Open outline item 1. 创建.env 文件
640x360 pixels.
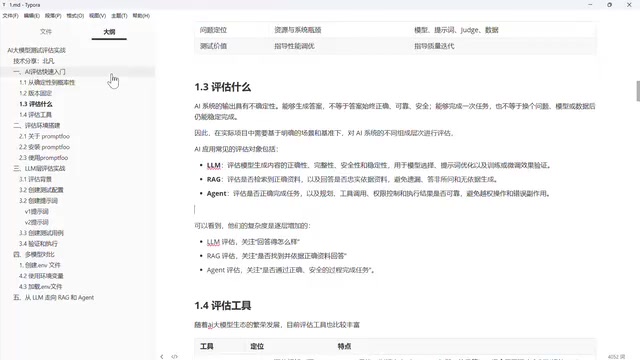(x=40, y=265)
